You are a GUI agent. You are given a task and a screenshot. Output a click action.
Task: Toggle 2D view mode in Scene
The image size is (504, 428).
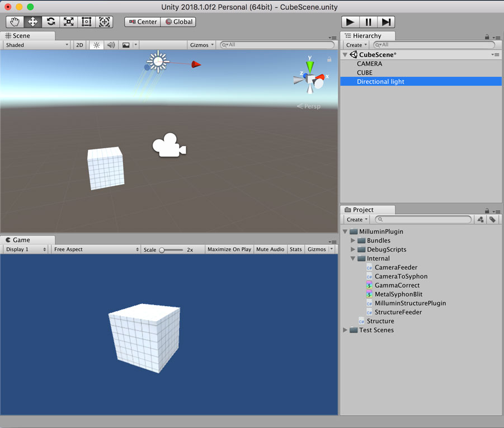79,45
